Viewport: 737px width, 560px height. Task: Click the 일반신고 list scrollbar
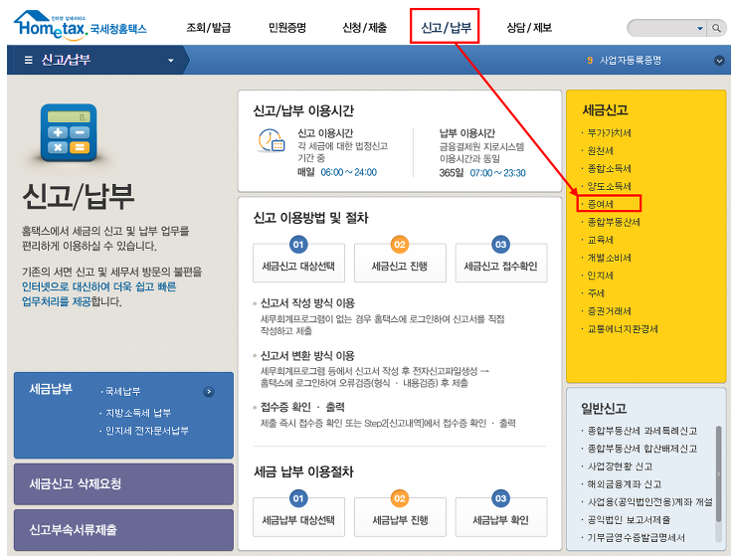pos(718,473)
